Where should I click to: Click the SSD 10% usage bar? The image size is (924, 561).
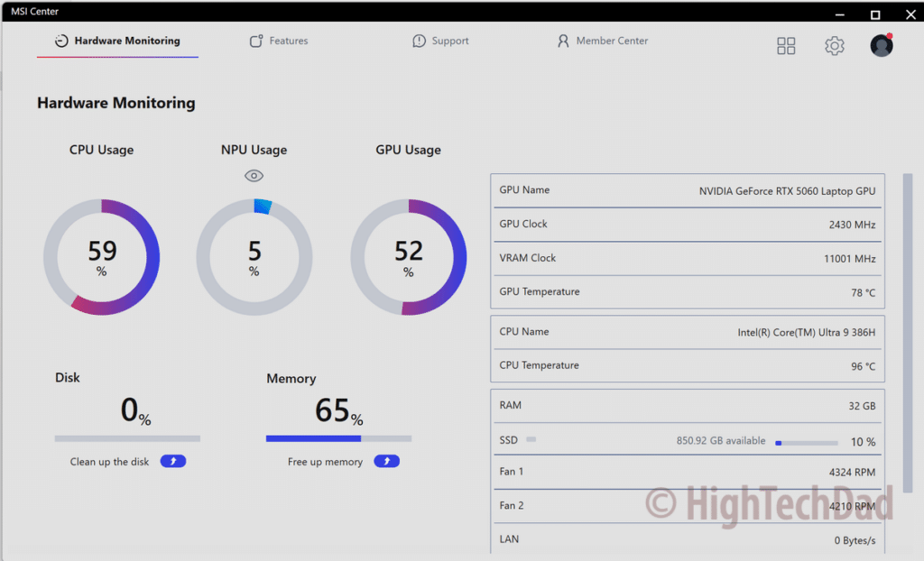(x=806, y=443)
